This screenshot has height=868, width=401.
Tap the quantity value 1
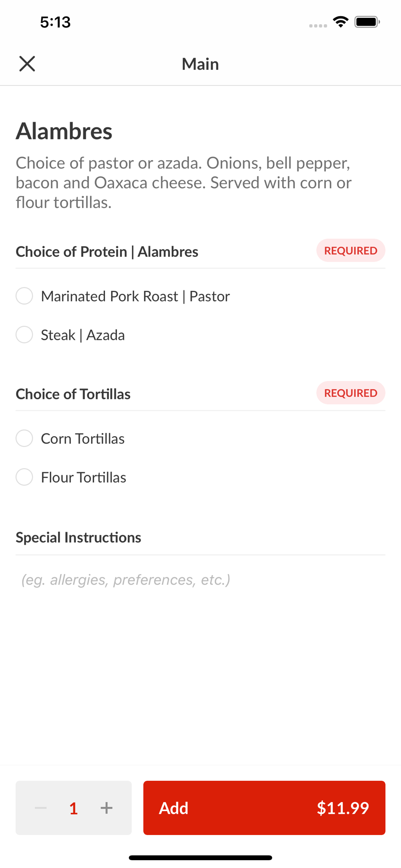pos(74,808)
